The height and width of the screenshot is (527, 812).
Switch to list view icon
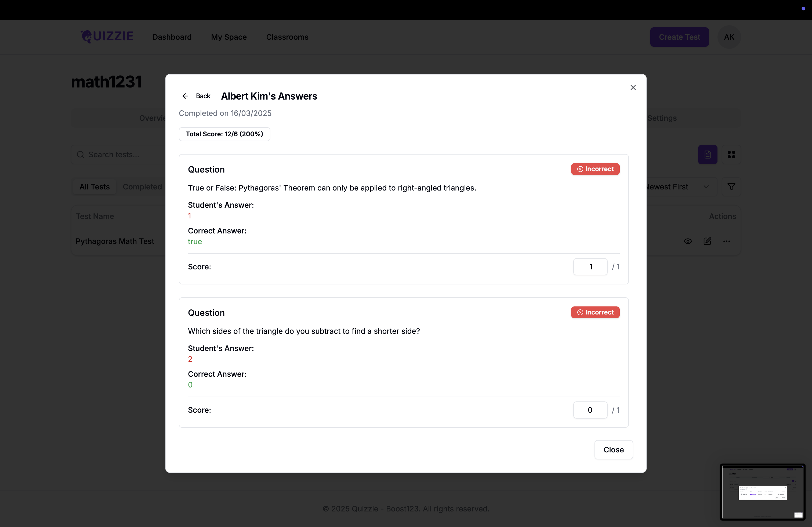707,155
